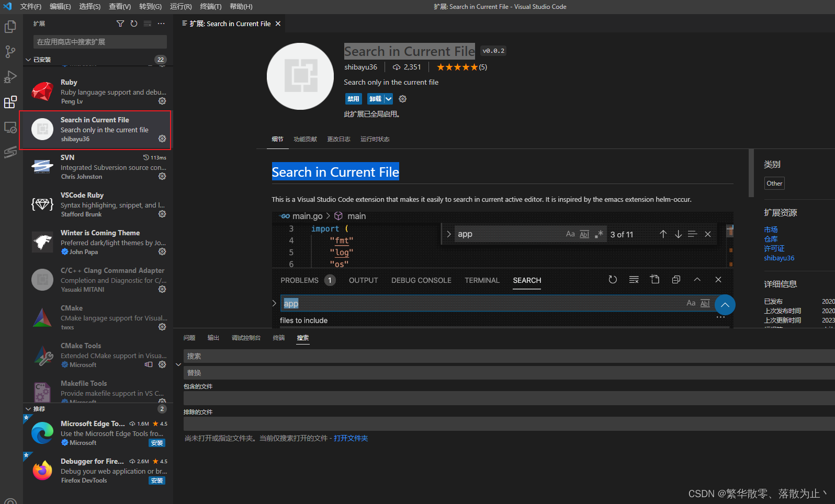The height and width of the screenshot is (504, 835).
Task: Click the Uninstall extension button
Action: coord(376,99)
